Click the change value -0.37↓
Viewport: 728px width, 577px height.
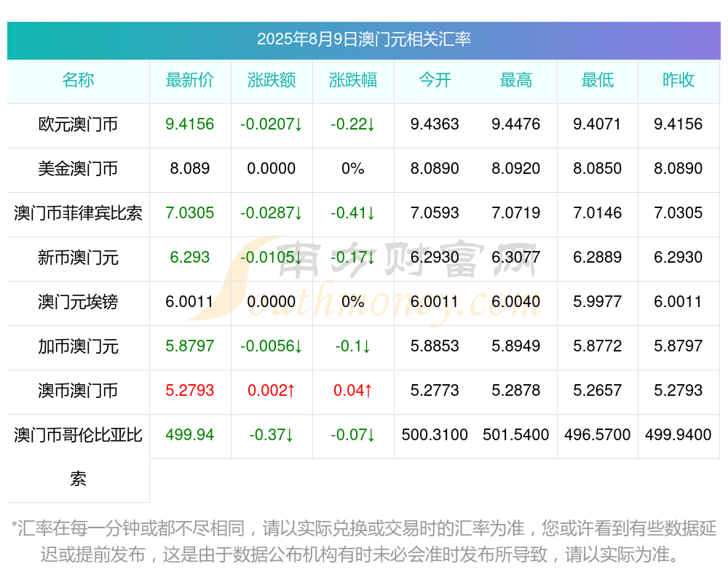pos(272,434)
